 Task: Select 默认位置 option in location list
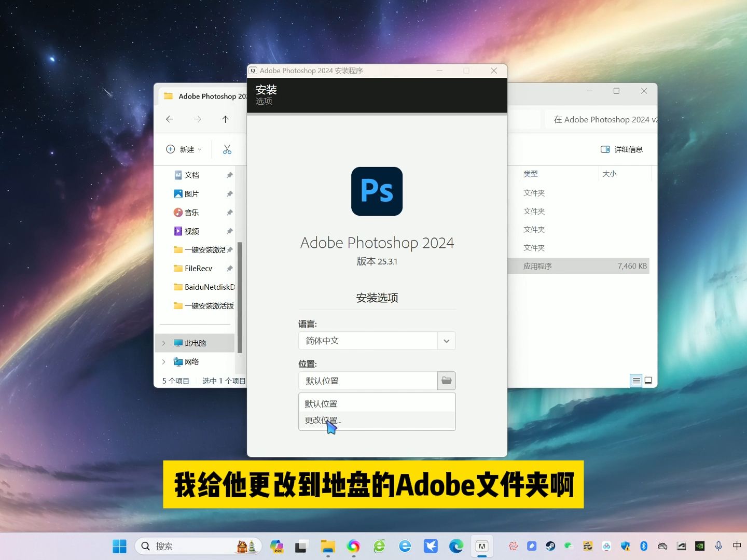point(377,403)
